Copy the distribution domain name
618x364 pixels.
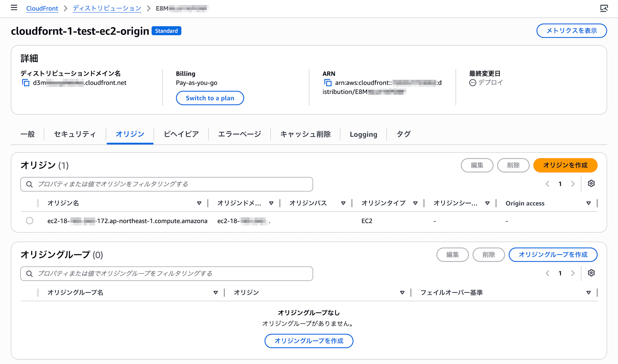click(x=26, y=83)
